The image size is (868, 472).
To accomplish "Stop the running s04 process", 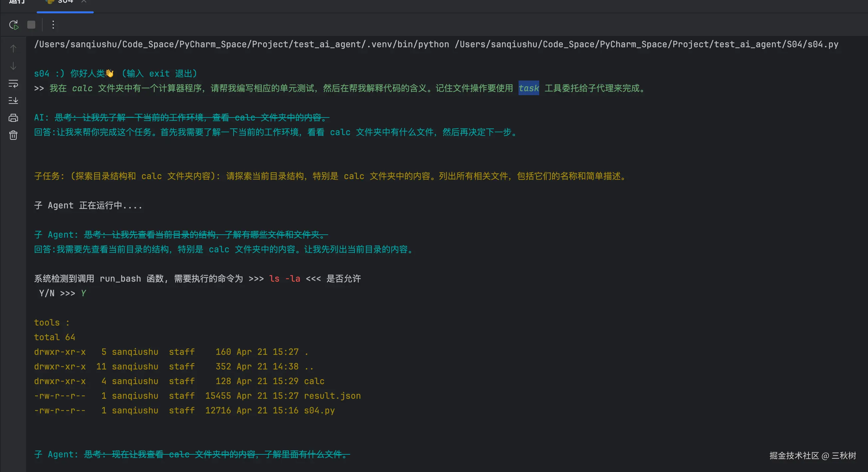I will (x=31, y=25).
